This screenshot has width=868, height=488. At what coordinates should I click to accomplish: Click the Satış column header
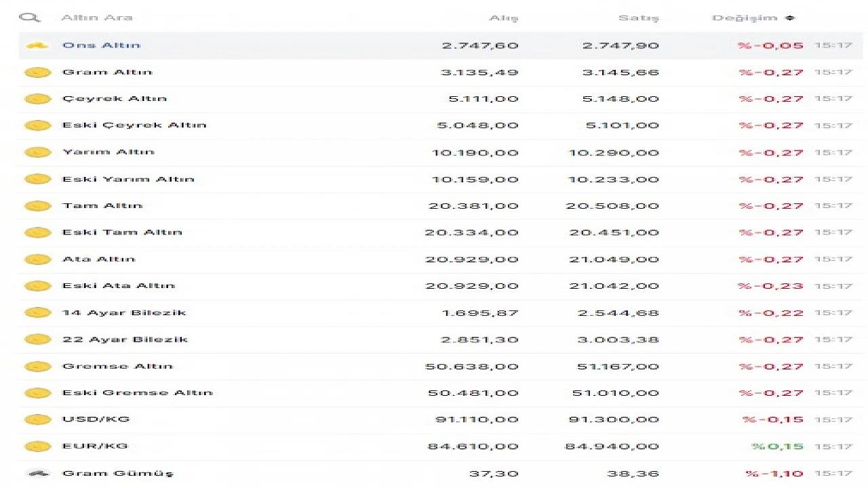(x=639, y=18)
